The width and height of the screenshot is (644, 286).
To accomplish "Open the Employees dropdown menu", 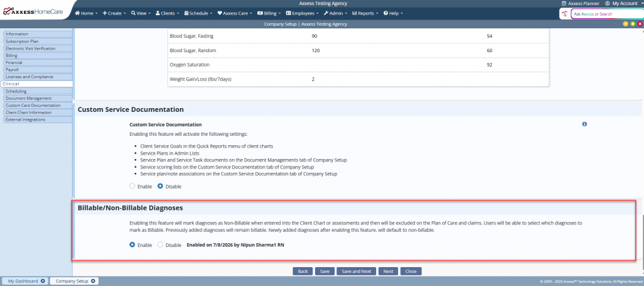I will [303, 13].
